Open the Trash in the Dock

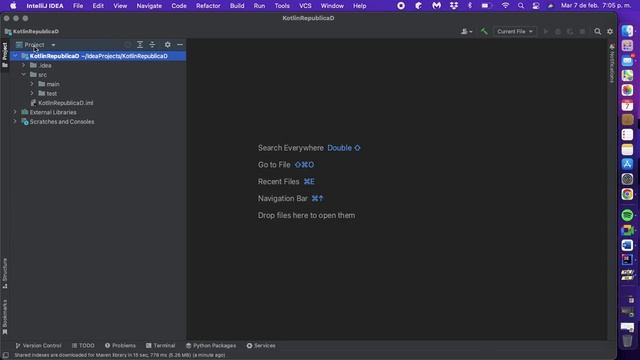(627, 340)
